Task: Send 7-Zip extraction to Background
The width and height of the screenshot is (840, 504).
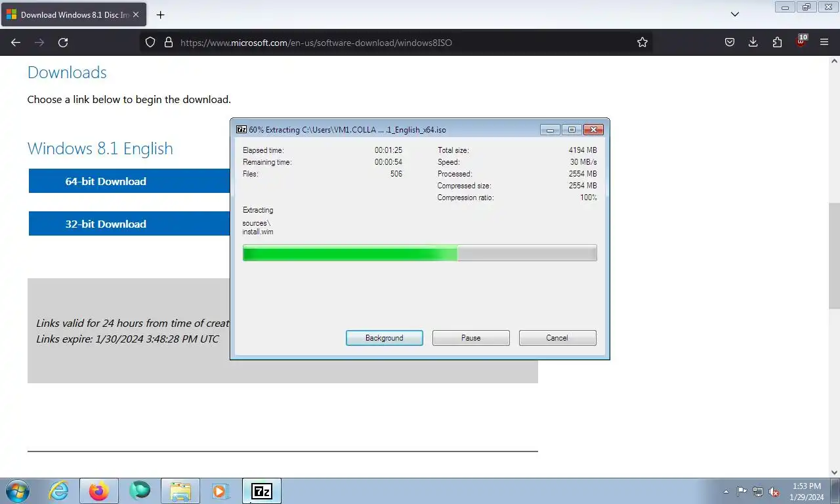Action: [x=385, y=338]
